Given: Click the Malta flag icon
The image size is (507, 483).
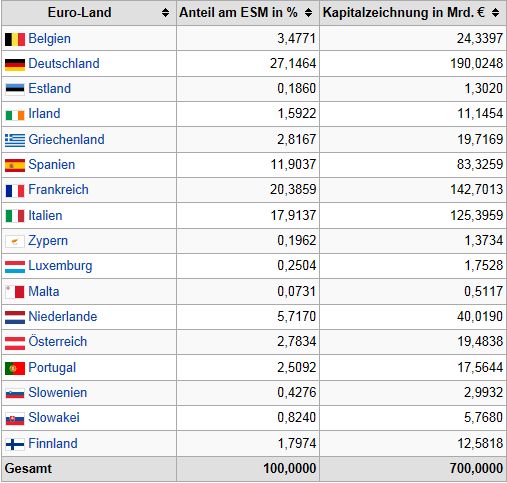Looking at the screenshot, I should coord(15,292).
